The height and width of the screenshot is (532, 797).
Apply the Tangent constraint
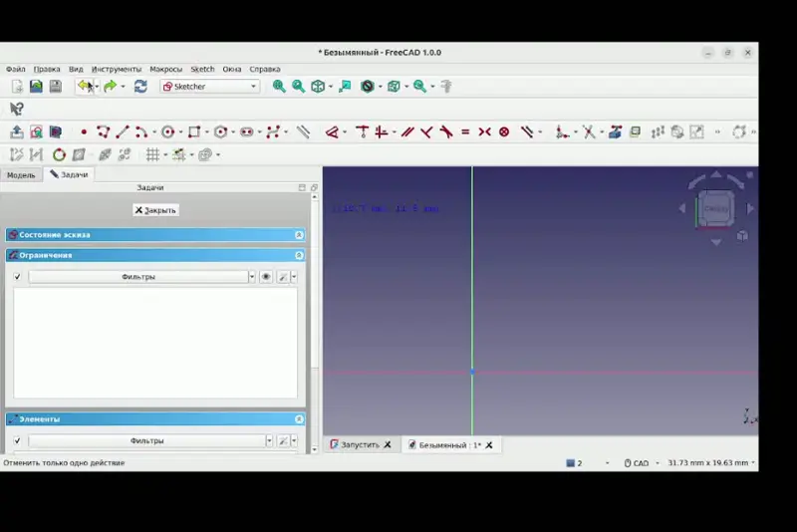[445, 133]
